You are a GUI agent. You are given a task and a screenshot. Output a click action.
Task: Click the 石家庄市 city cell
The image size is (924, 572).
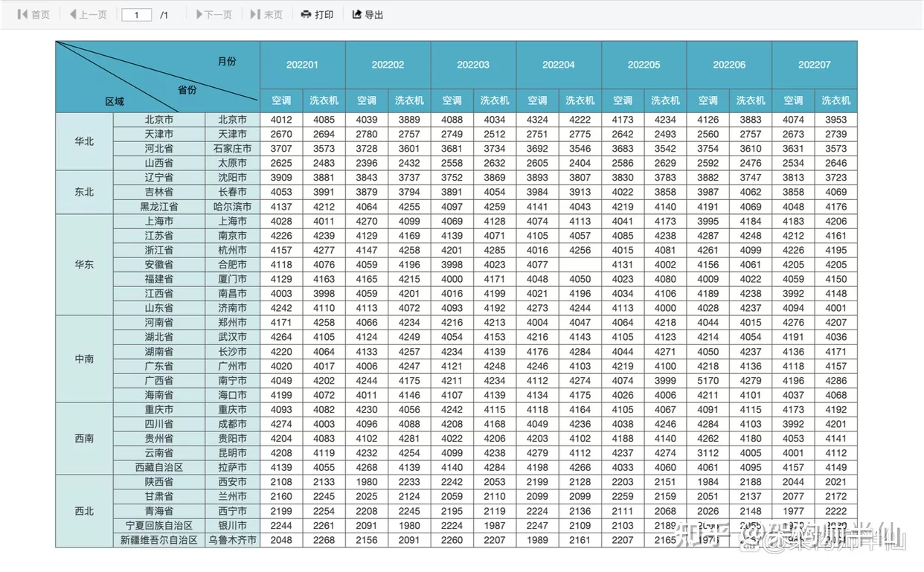point(233,149)
